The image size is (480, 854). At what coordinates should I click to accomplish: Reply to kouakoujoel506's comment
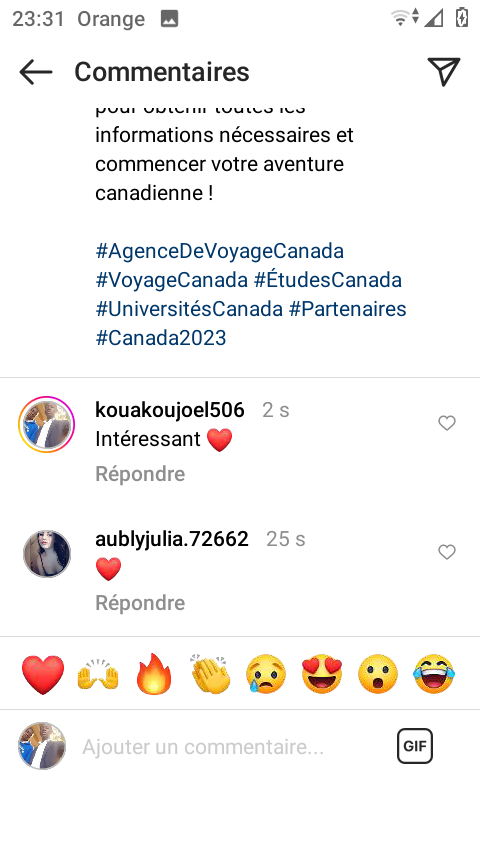[140, 474]
